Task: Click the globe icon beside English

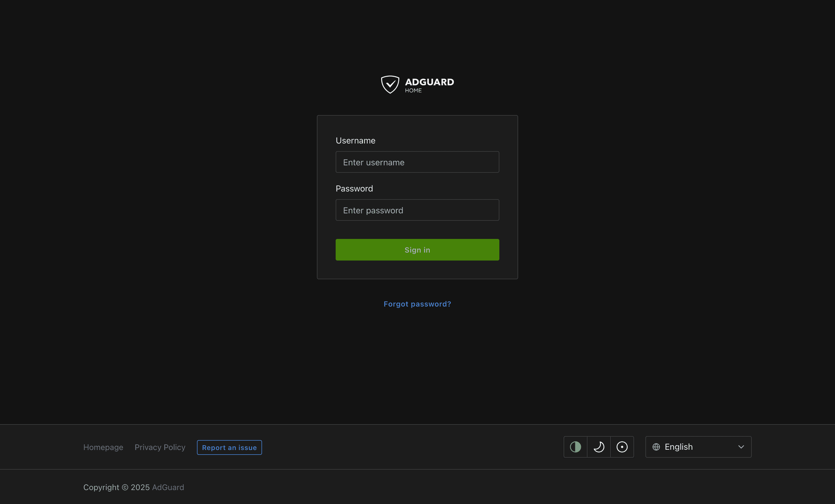Action: [x=656, y=447]
